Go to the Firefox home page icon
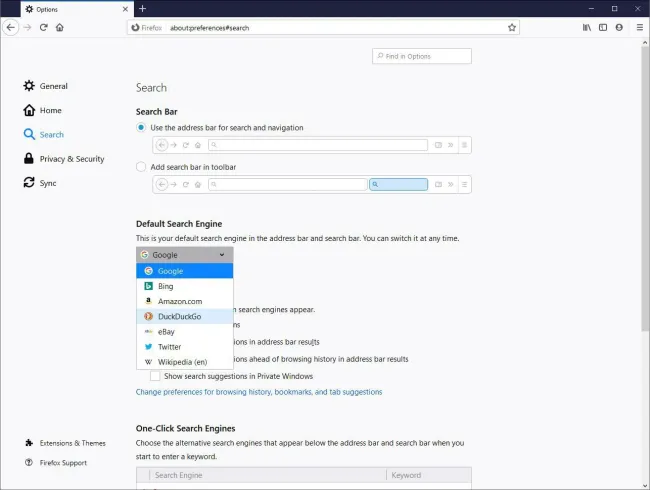Screen dimensions: 650x490 click(x=60, y=27)
